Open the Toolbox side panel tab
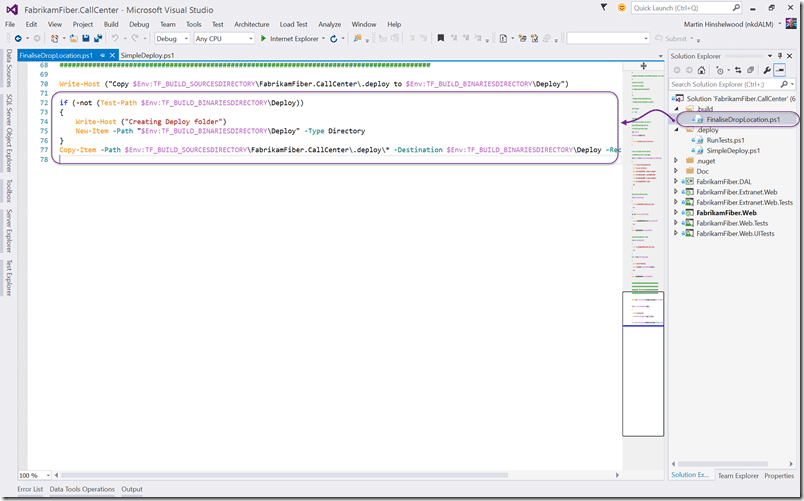Image resolution: width=804 pixels, height=501 pixels. pos(9,191)
